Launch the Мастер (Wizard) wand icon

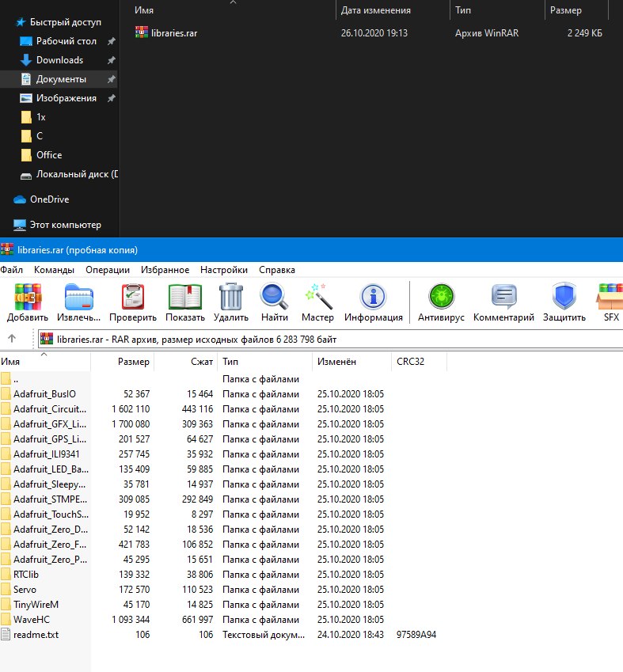coord(317,297)
